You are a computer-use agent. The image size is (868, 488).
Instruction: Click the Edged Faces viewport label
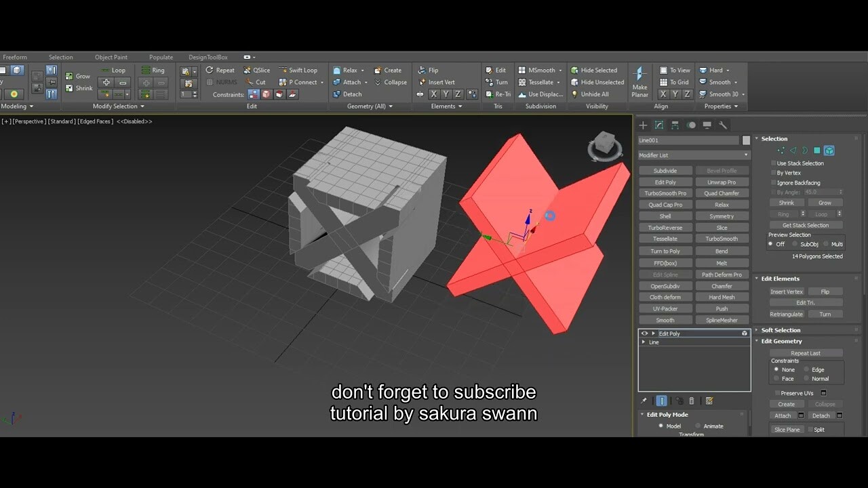96,121
